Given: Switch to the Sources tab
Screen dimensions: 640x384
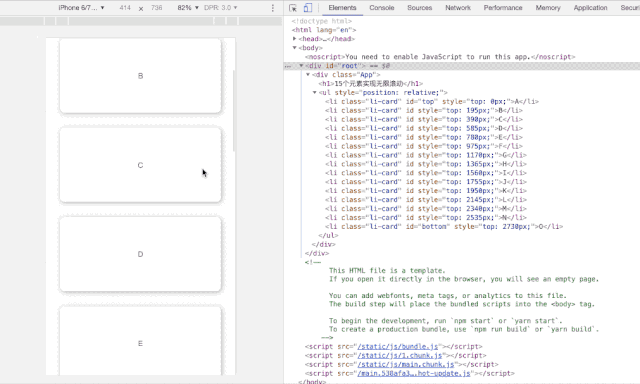Looking at the screenshot, I should click(419, 8).
